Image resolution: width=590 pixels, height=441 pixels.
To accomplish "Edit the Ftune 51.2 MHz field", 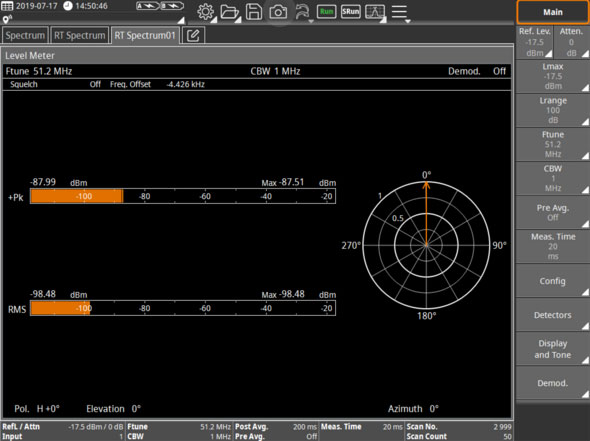I will coord(552,144).
